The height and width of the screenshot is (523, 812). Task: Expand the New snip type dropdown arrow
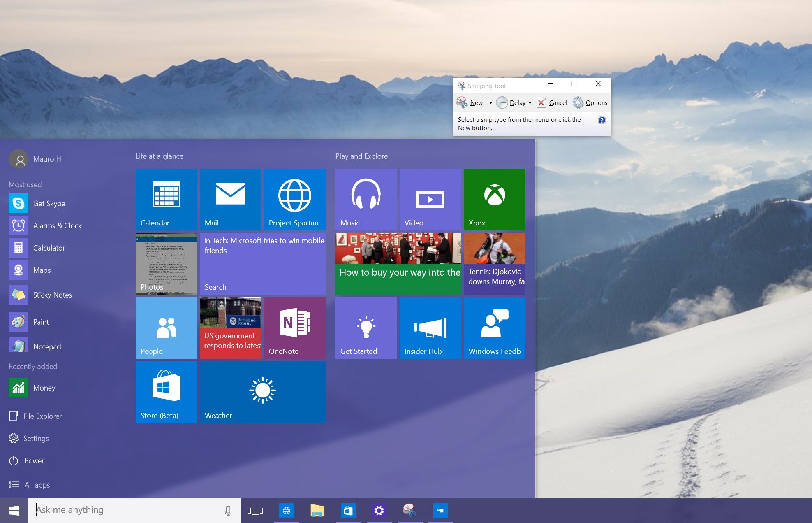point(490,103)
